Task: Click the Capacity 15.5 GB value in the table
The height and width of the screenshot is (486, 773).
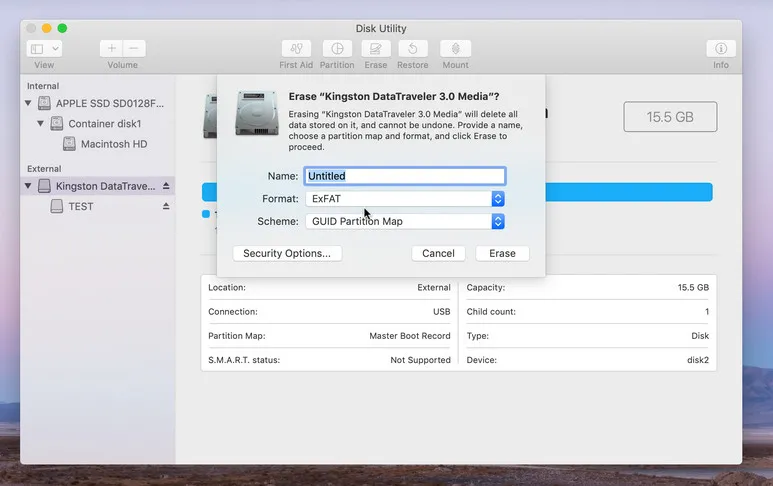Action: point(693,287)
